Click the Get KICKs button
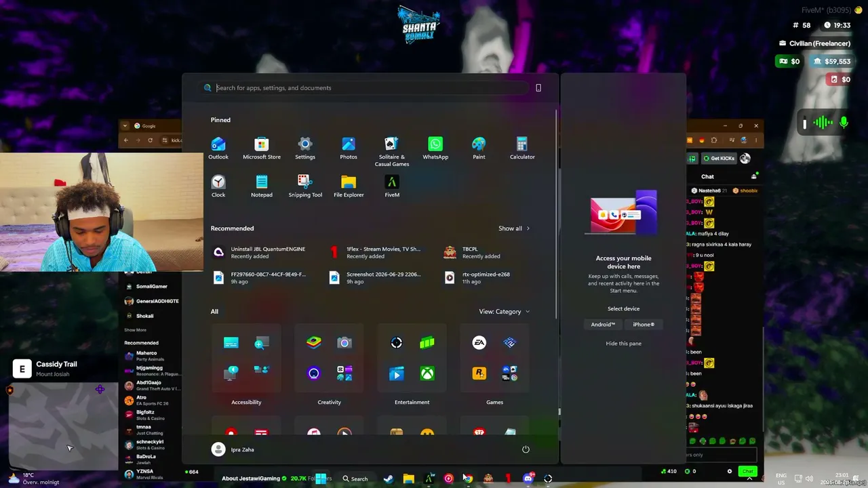Screen dimensions: 868x488 point(718,159)
